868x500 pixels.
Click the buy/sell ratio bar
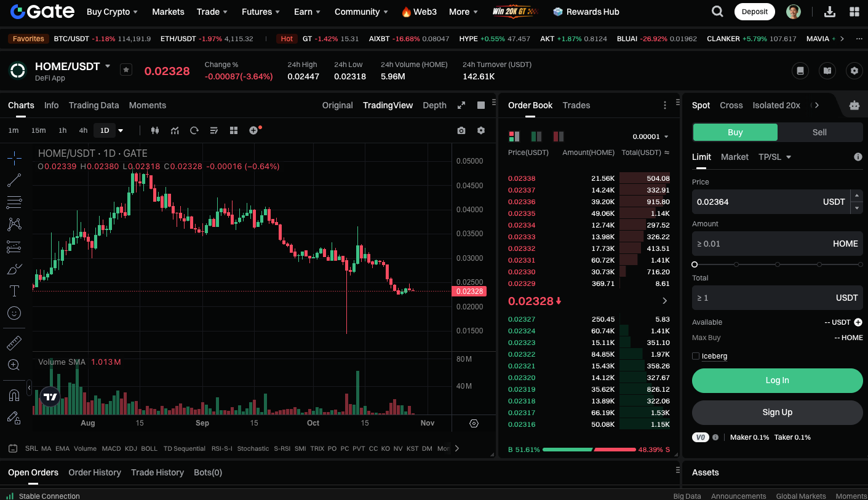tap(589, 450)
